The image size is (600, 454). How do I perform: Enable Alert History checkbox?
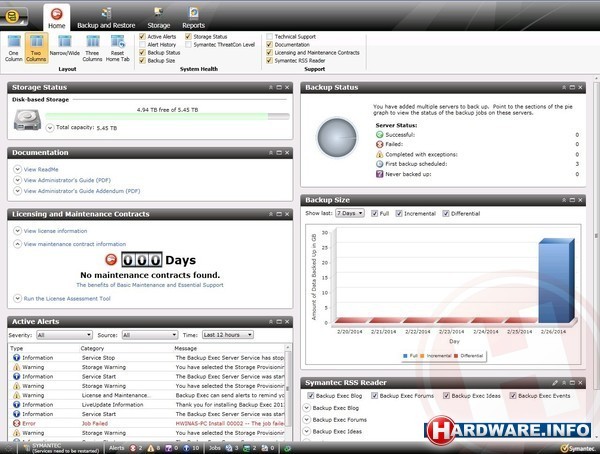[142, 44]
